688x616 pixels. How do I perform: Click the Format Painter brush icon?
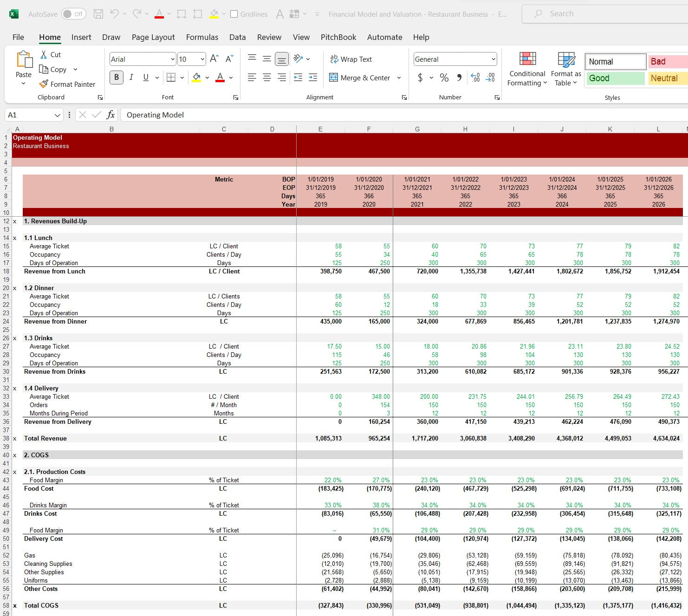(44, 84)
